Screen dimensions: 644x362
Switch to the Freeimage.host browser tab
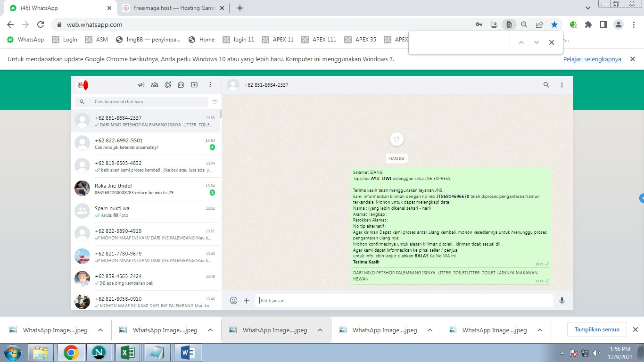(x=173, y=8)
